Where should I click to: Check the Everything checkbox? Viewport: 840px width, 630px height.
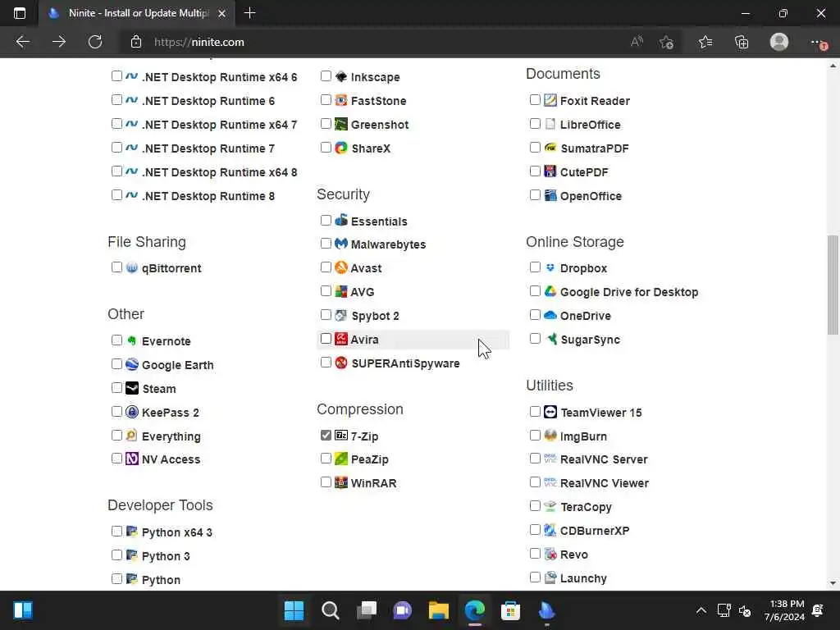[116, 435]
